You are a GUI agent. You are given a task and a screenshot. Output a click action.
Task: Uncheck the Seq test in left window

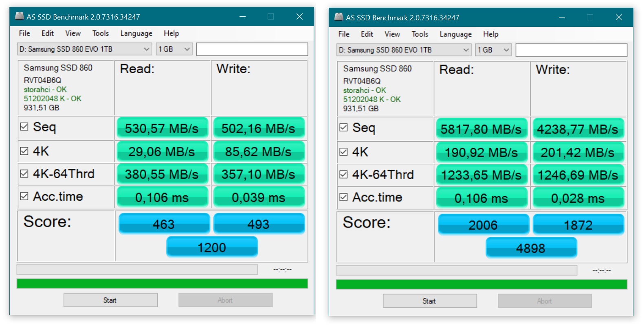[x=24, y=127]
